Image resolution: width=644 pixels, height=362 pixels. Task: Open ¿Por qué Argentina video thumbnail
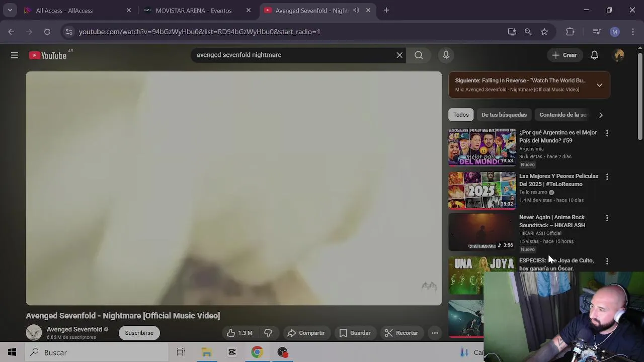click(x=482, y=147)
